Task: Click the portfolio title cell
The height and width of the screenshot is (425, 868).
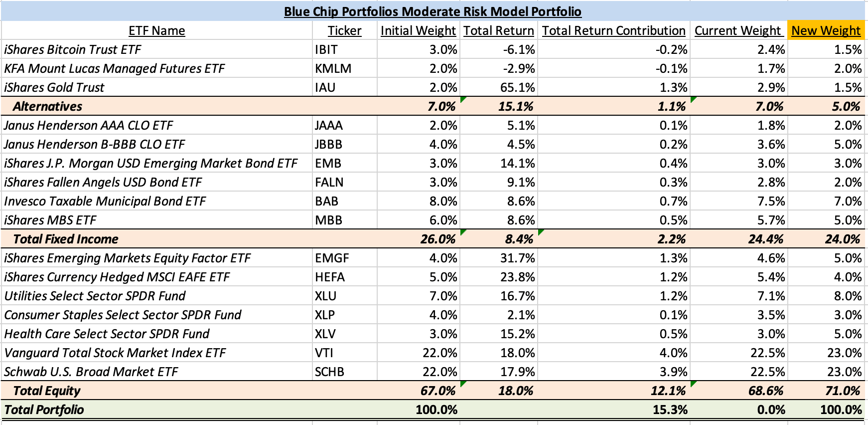Action: point(433,11)
